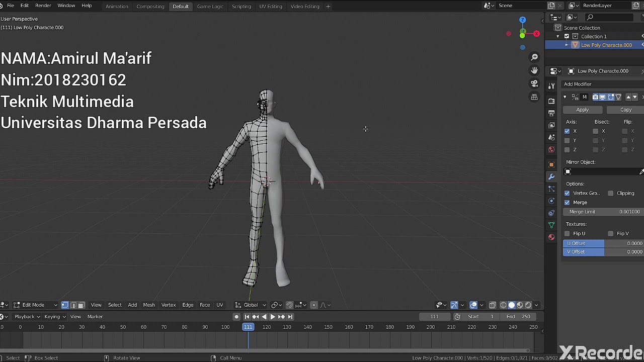Adjust the U Offset slider
The image size is (644, 362).
pyautogui.click(x=603, y=243)
